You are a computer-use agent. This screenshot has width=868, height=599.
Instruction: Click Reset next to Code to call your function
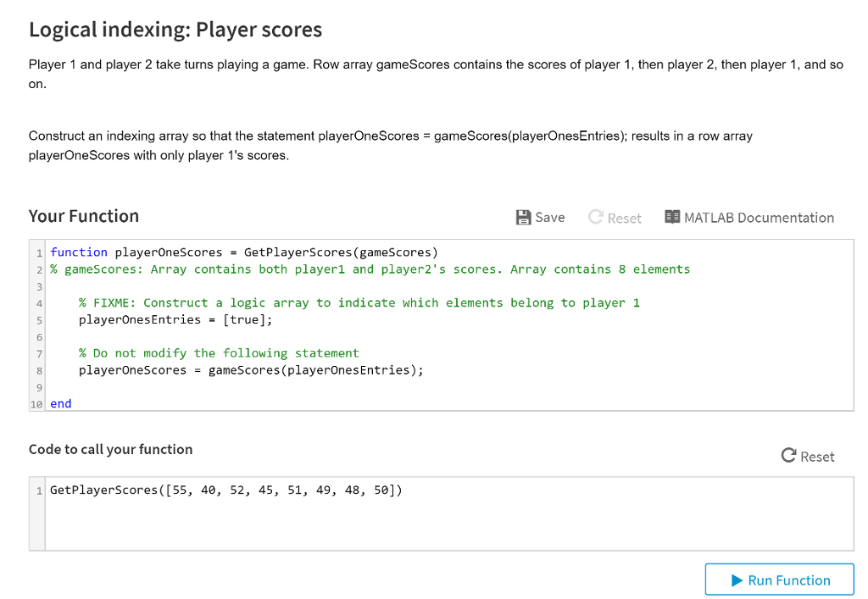pos(808,457)
